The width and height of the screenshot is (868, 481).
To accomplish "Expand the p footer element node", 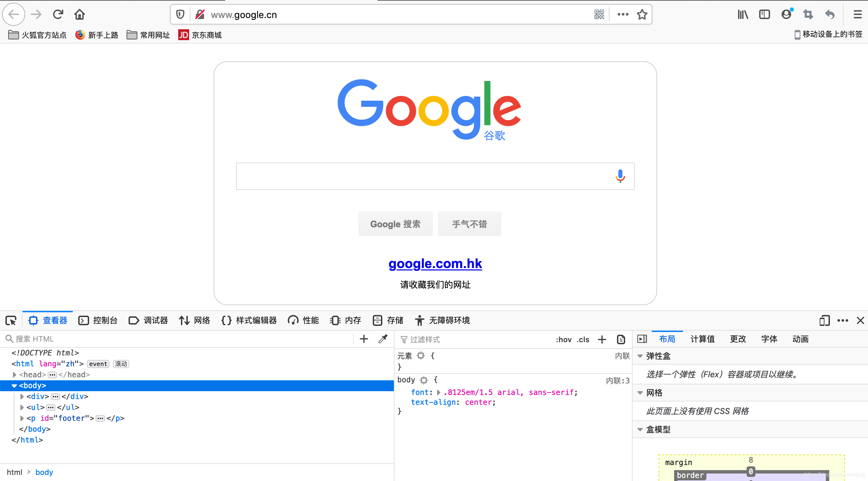I will point(22,418).
